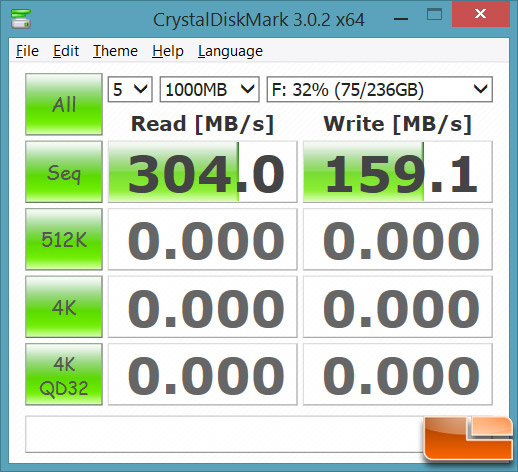Screen dimensions: 518x472
Task: Start the 4K QD32 test
Action: tap(64, 374)
